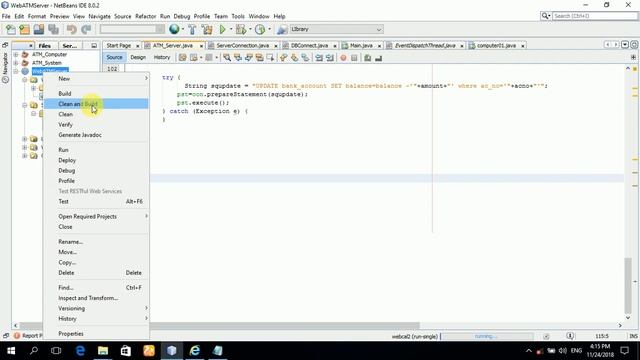Open the Refactor menu
Image resolution: width=640 pixels, height=360 pixels.
pos(145,16)
